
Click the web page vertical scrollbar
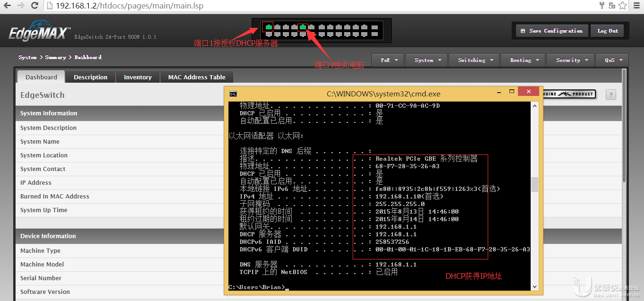(624, 125)
